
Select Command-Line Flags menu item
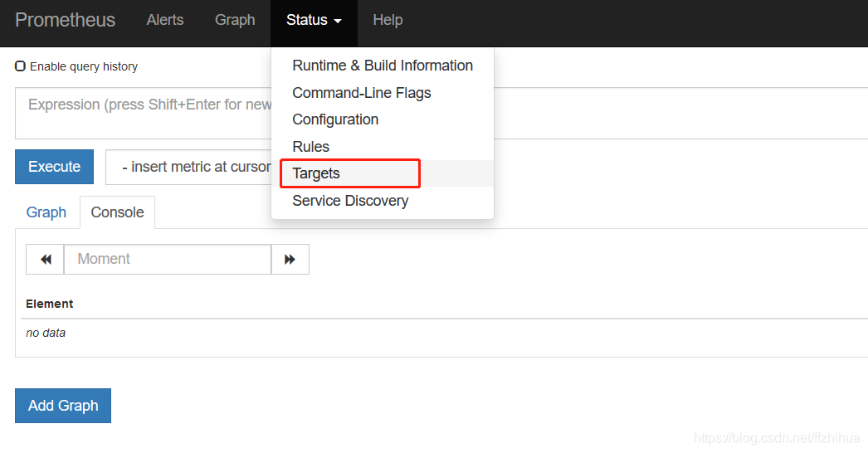pyautogui.click(x=383, y=92)
